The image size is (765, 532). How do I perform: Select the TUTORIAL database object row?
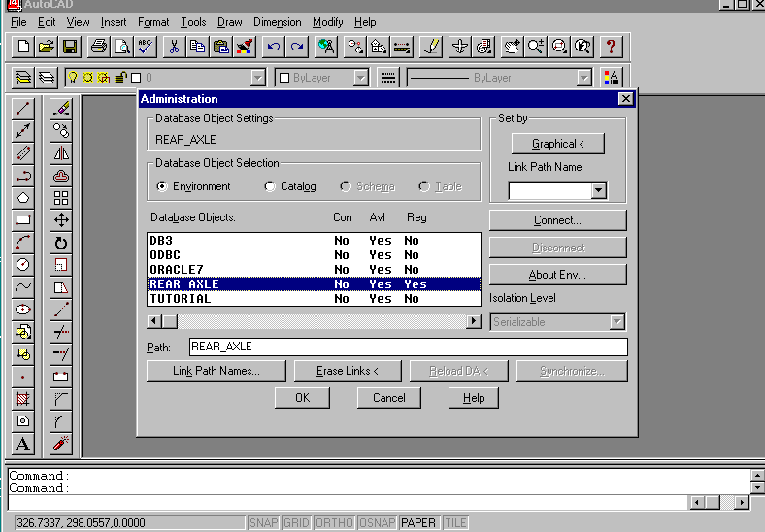coord(314,299)
